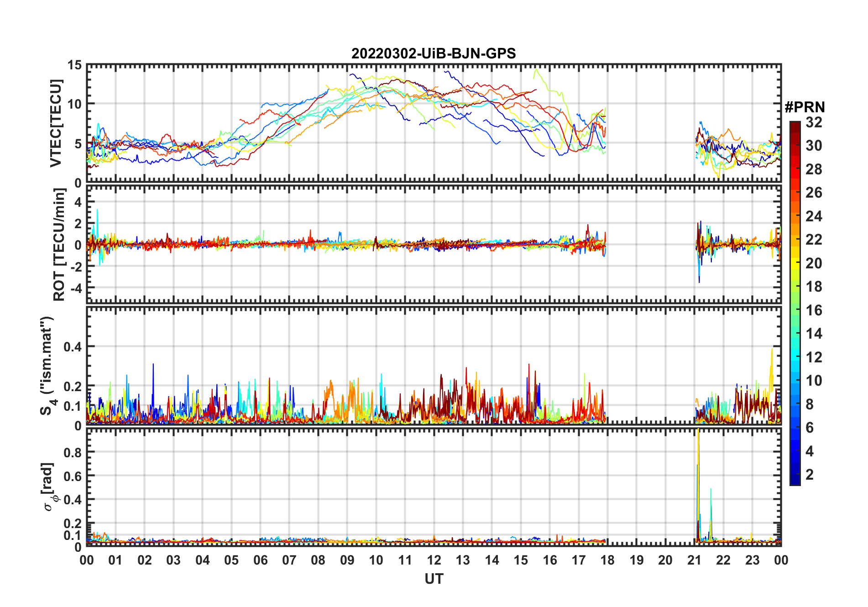Image resolution: width=868 pixels, height=607 pixels.
Task: Click colorbar tick label 14
Action: click(814, 333)
